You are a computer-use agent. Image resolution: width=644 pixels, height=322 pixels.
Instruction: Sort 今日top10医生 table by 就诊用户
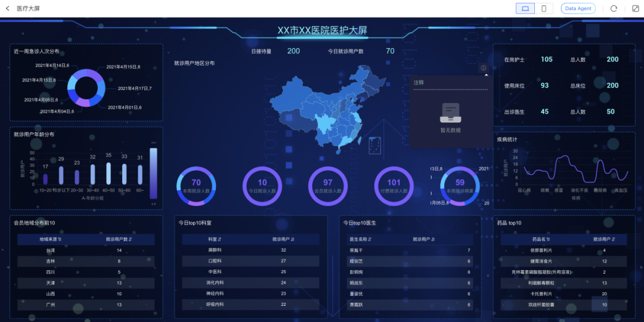[433, 240]
